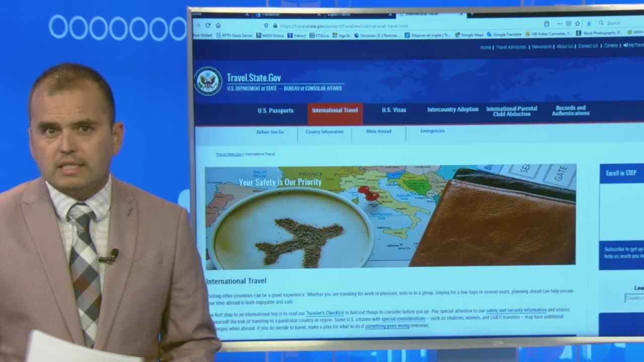Expand the Country Information submenu
The height and width of the screenshot is (362, 644).
[x=325, y=132]
